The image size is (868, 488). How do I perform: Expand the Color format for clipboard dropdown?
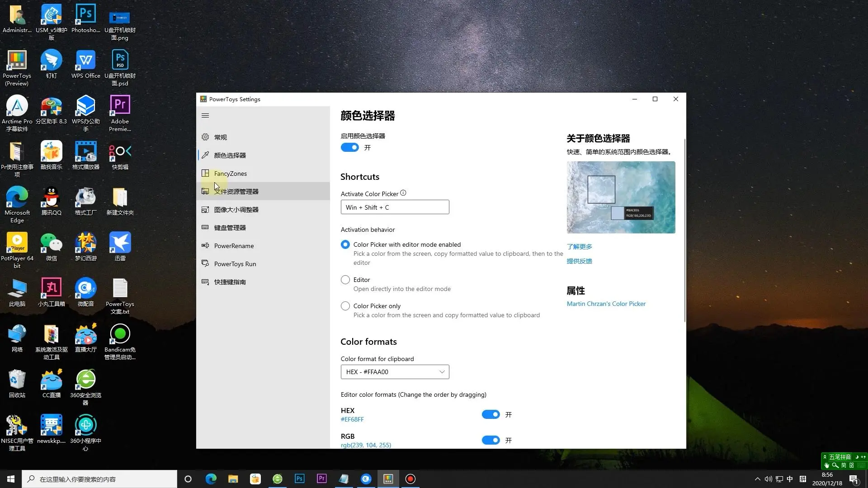(x=395, y=372)
